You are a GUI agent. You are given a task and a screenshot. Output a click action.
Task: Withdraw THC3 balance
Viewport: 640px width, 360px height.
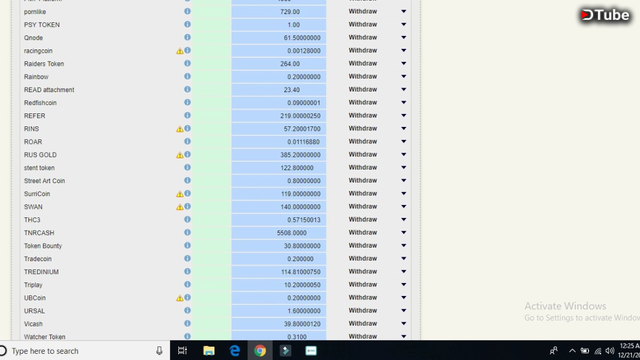362,220
